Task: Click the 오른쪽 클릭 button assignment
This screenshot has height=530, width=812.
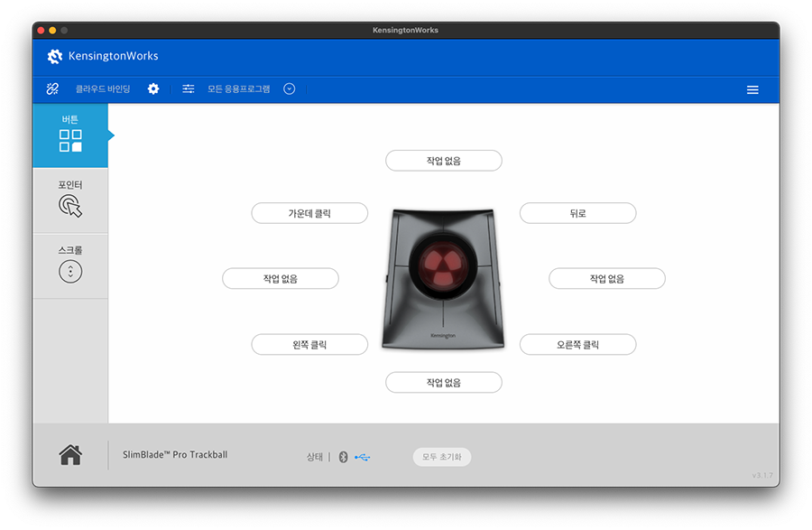Action: 578,344
